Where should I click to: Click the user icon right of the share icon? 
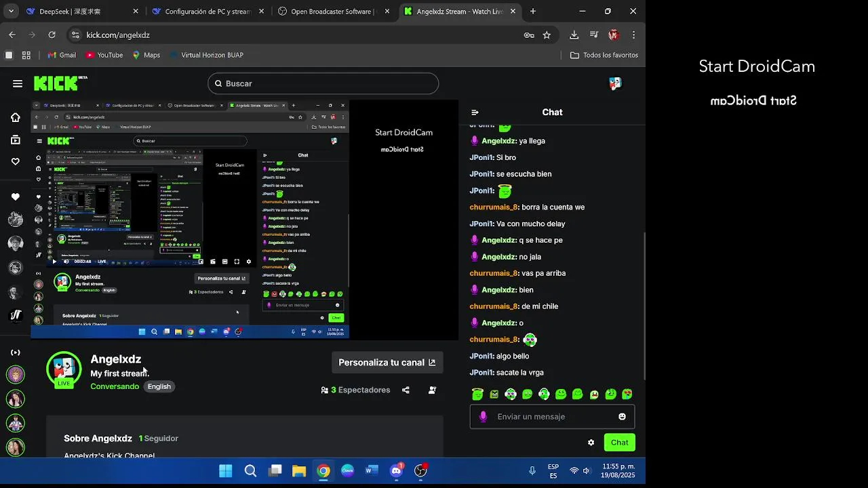pos(432,390)
